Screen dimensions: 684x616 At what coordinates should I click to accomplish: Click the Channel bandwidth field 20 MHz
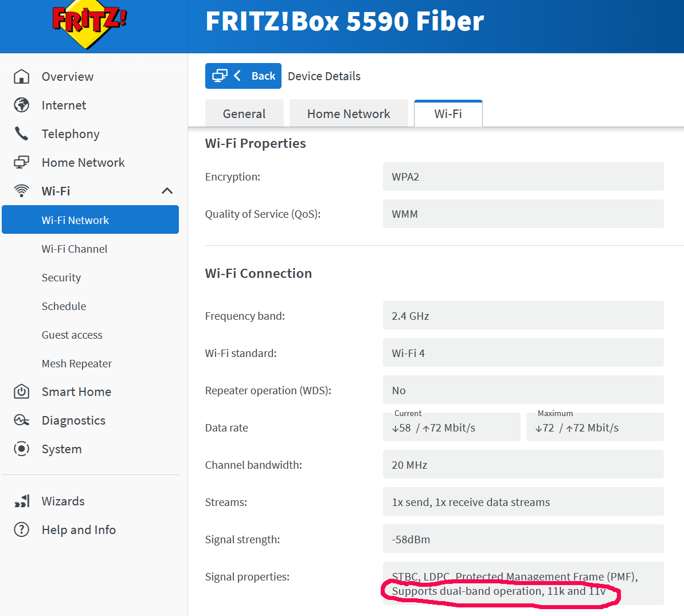[x=523, y=464]
